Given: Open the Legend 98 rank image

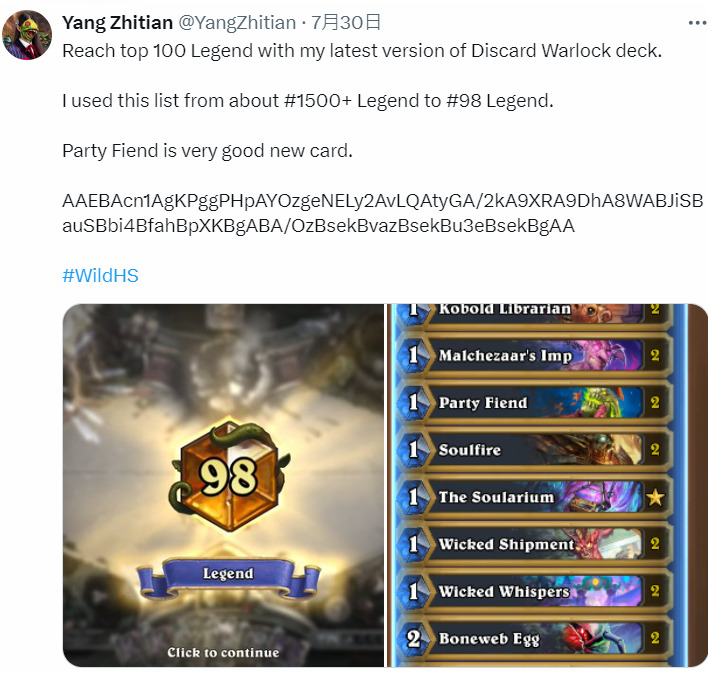Looking at the screenshot, I should pyautogui.click(x=223, y=485).
